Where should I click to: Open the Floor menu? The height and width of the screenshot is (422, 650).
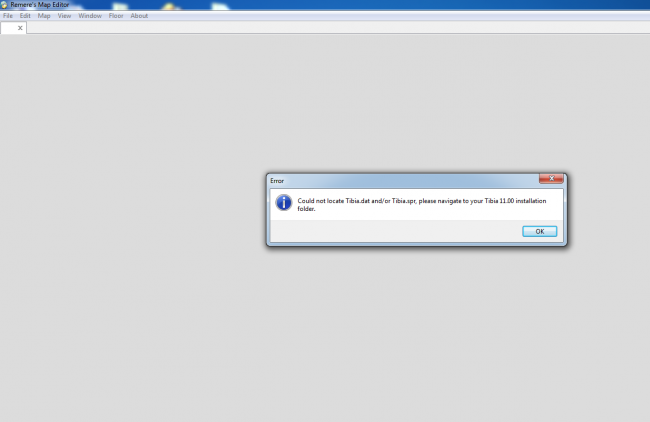click(x=116, y=16)
